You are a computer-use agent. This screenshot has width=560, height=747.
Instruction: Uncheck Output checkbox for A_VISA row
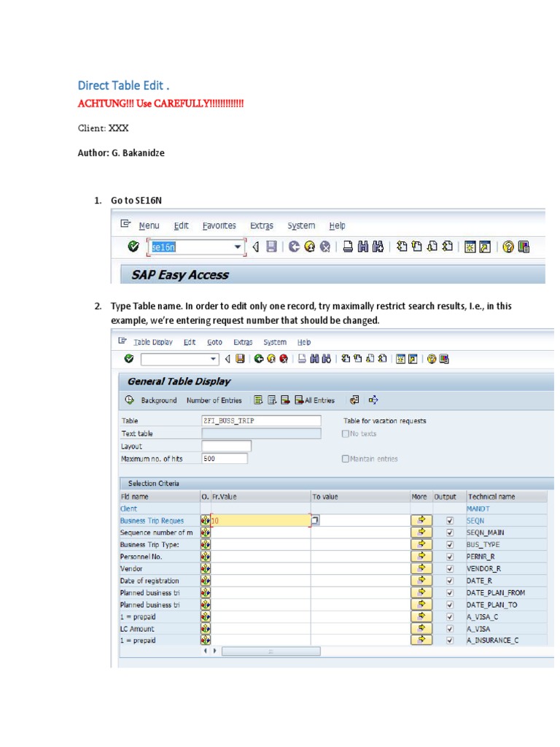[449, 629]
